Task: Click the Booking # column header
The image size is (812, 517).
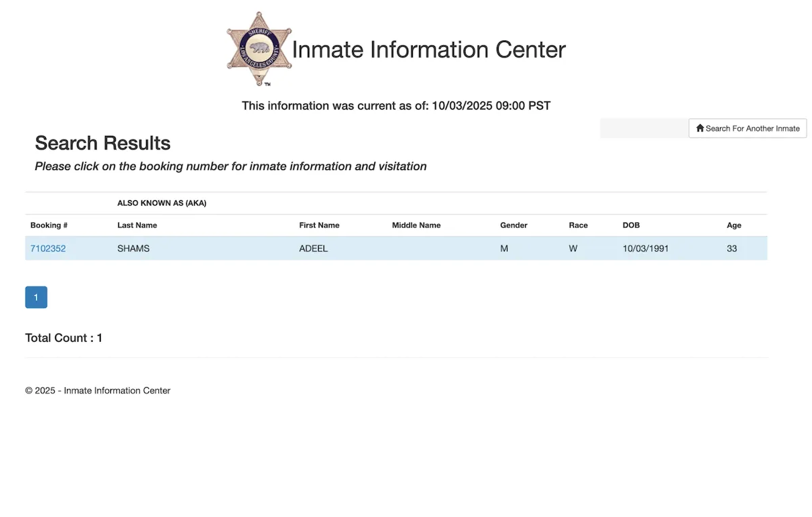Action: click(49, 225)
